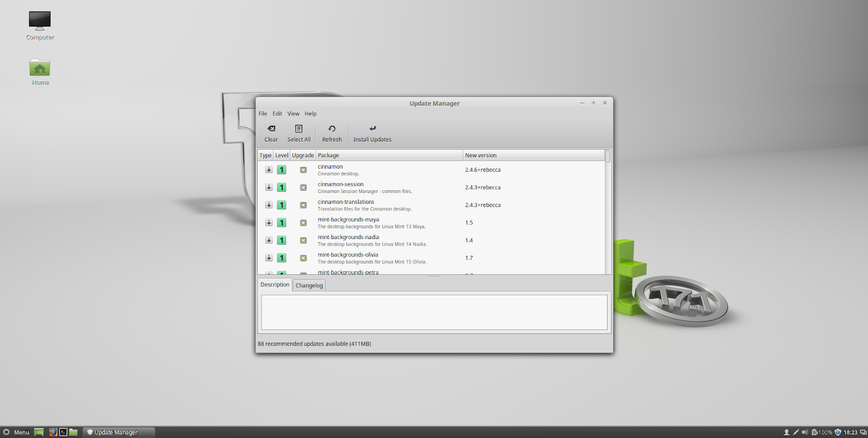
Task: Select the cinnamon package name
Action: point(330,166)
